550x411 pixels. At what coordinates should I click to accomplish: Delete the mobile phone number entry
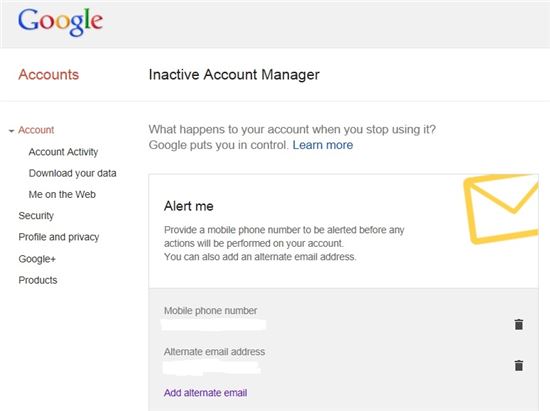point(518,324)
